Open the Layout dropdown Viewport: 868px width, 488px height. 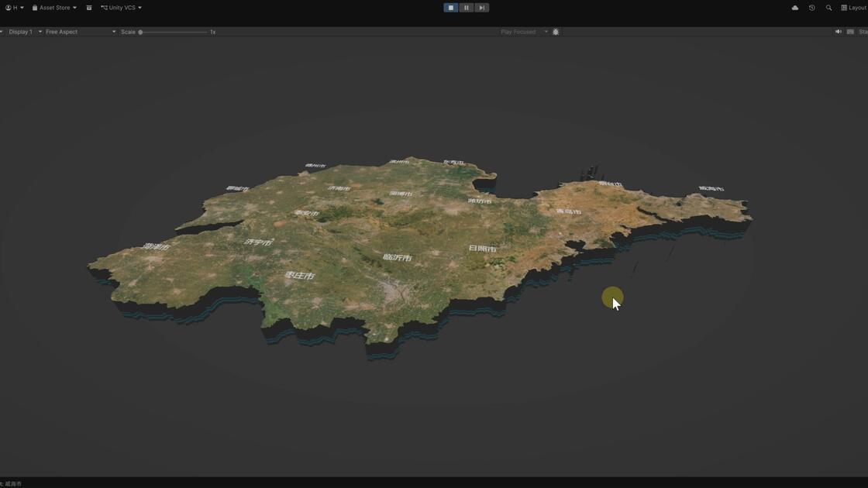click(x=853, y=8)
